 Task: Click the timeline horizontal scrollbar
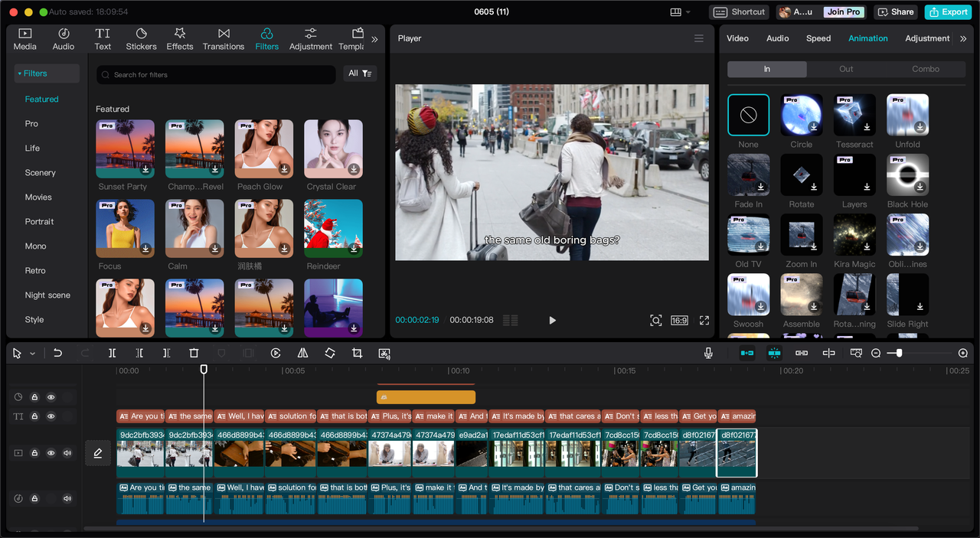501,529
